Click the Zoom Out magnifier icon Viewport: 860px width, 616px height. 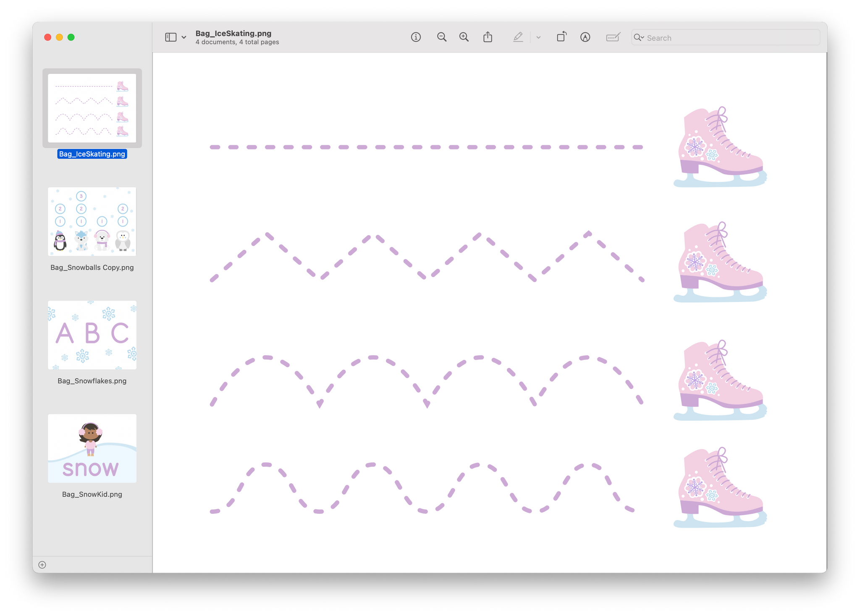point(441,37)
